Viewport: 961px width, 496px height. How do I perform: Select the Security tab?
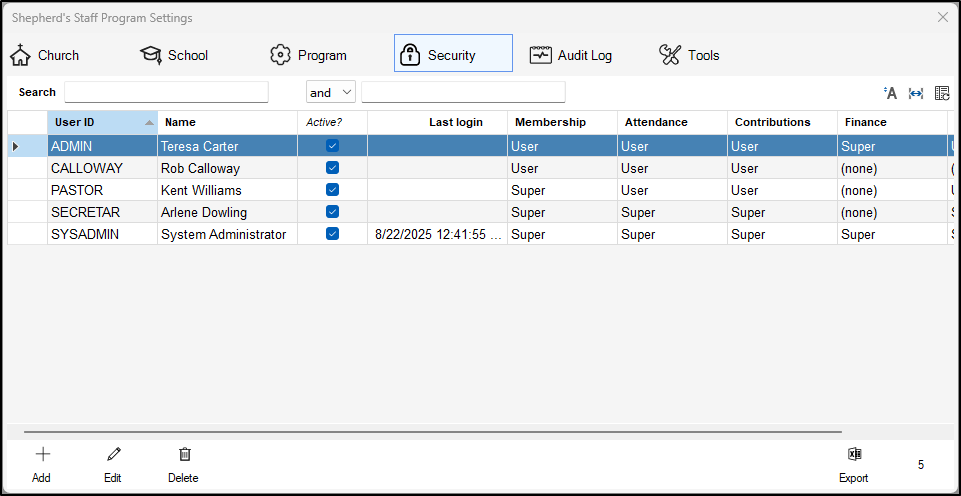point(453,53)
